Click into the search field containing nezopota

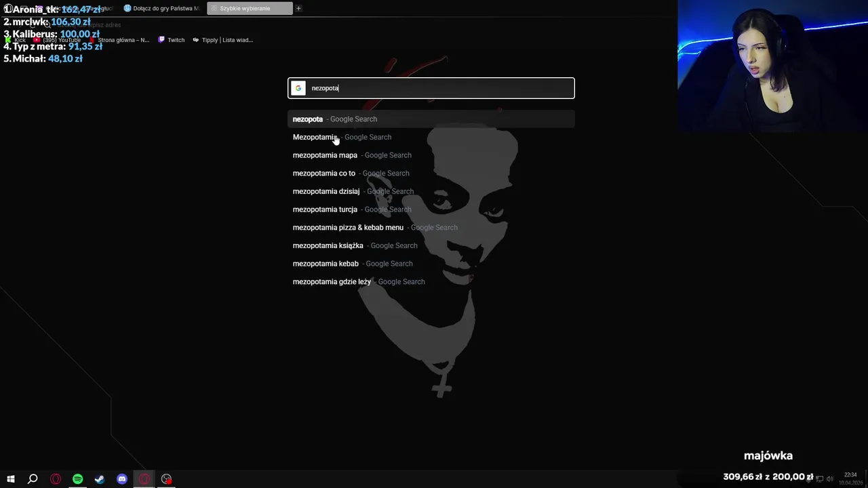431,88
